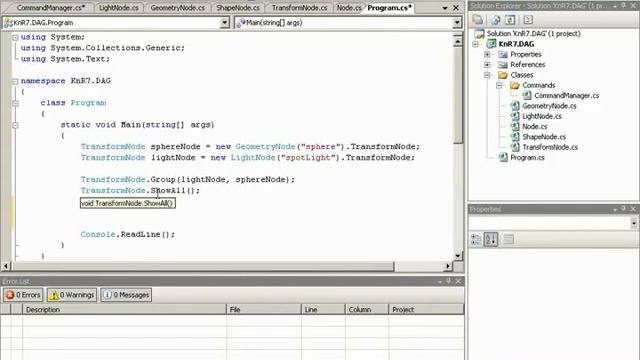Screen dimensions: 640x360
Task: Select the References tree item
Action: [527, 64]
